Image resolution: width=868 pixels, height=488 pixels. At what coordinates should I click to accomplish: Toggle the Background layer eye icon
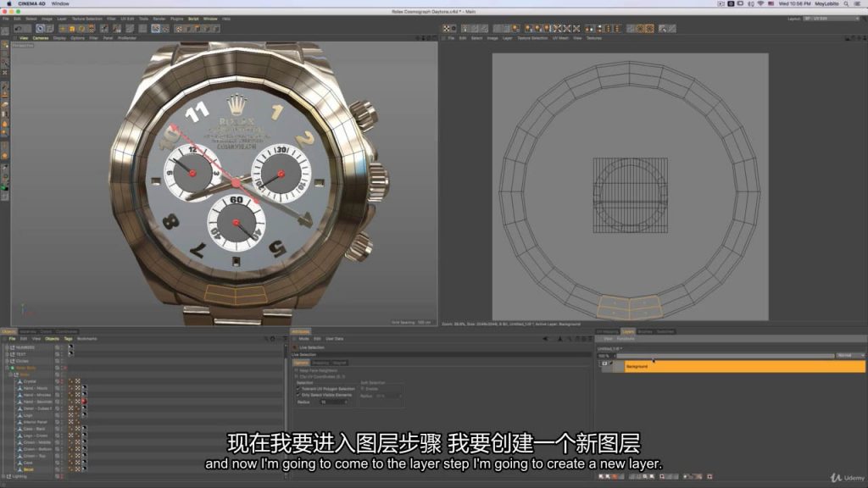(604, 363)
